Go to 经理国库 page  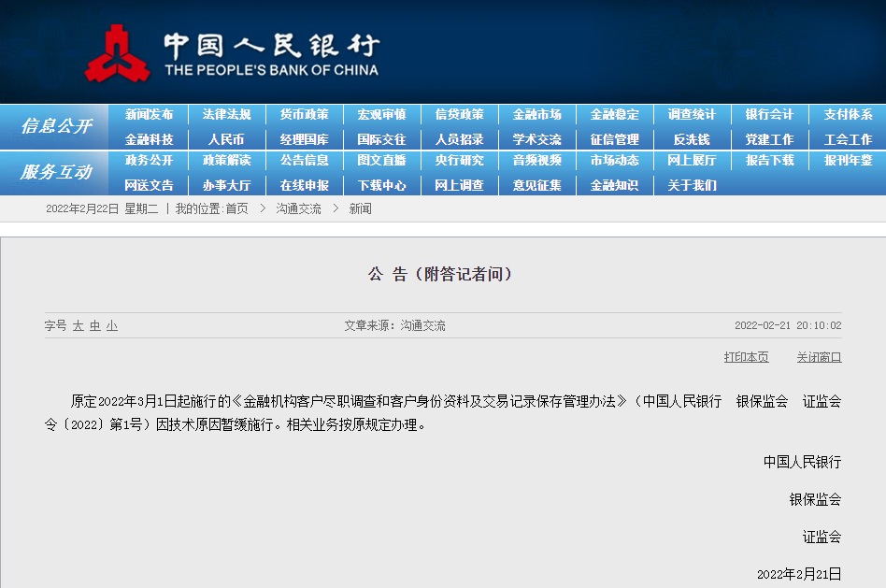pos(304,139)
